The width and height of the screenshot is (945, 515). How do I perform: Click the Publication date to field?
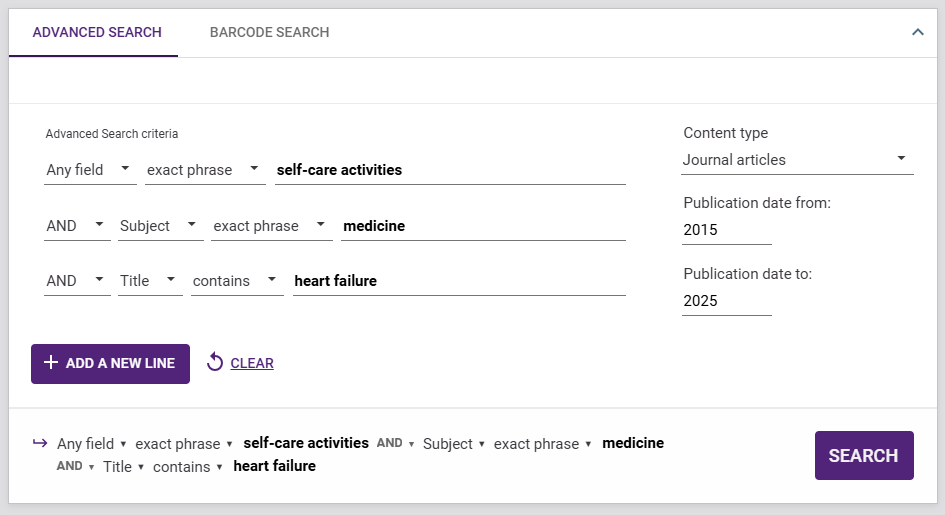[726, 301]
